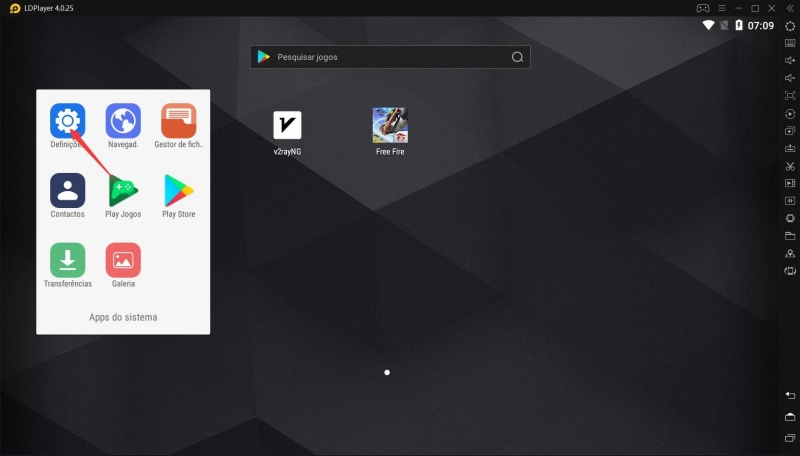Open the Galeria gallery app
This screenshot has height=456, width=800.
(123, 260)
